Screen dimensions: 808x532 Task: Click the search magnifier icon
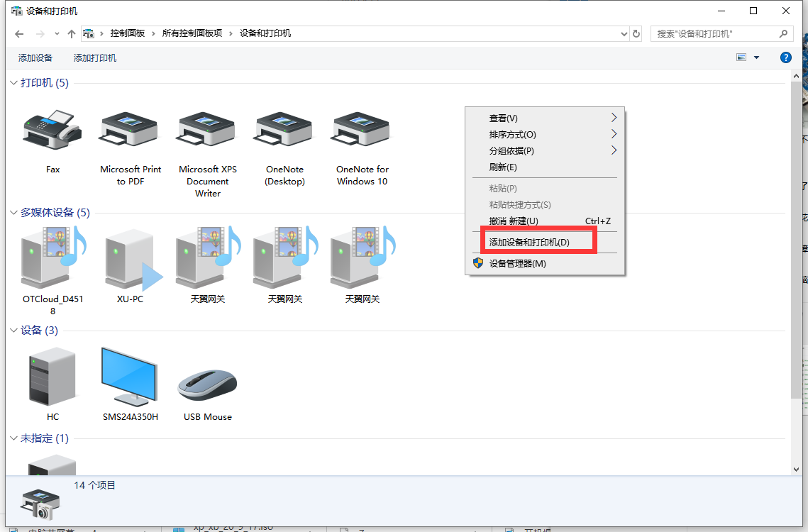coord(783,34)
